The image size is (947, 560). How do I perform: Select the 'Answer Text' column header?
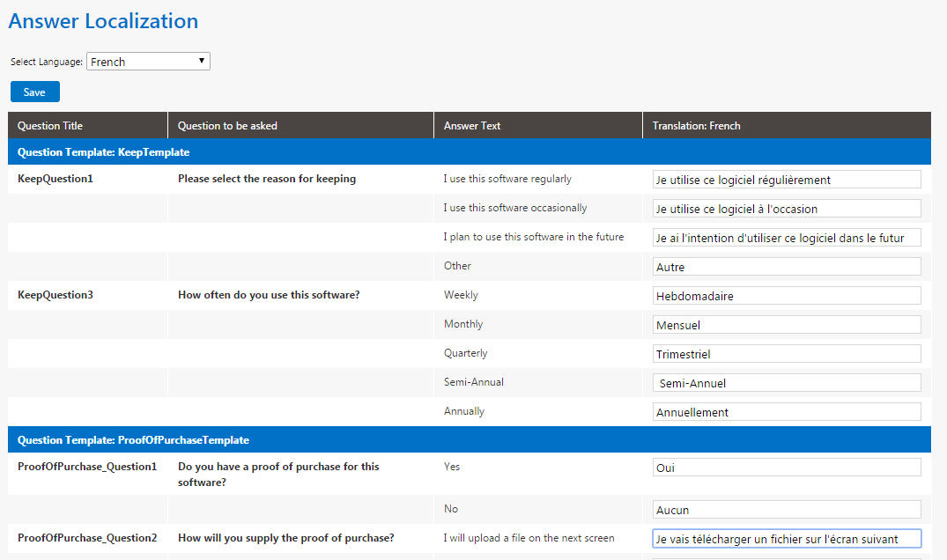point(472,126)
